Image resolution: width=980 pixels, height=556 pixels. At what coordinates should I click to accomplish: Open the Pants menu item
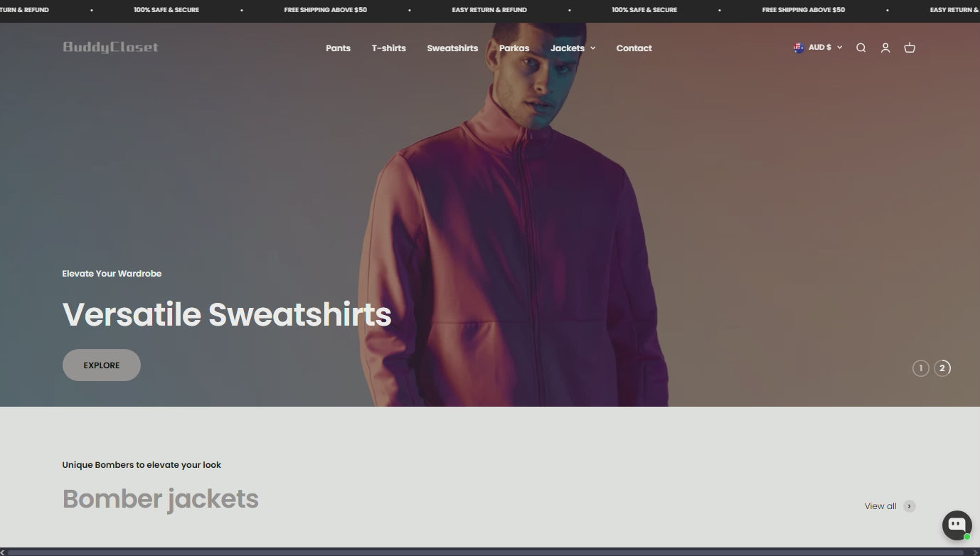coord(338,48)
